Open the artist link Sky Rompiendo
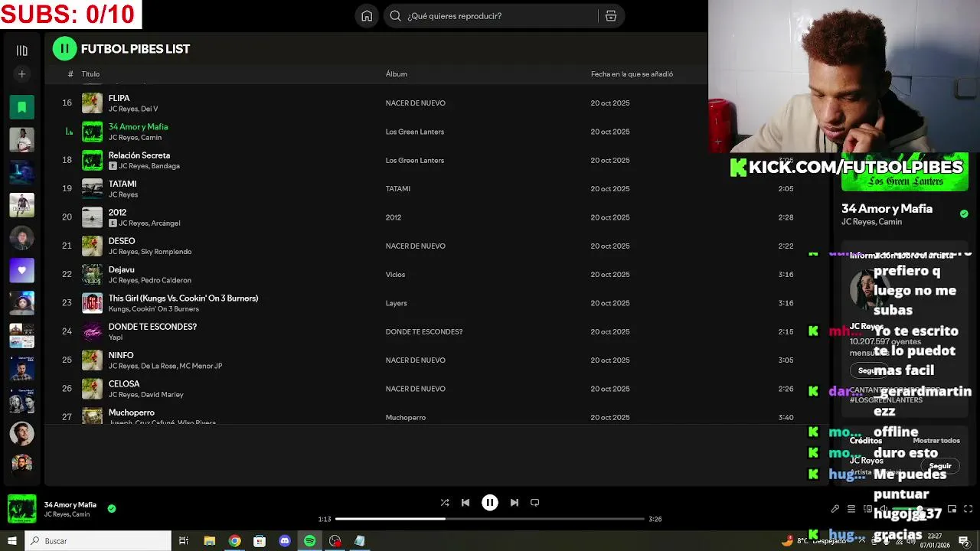980x551 pixels. click(x=166, y=252)
